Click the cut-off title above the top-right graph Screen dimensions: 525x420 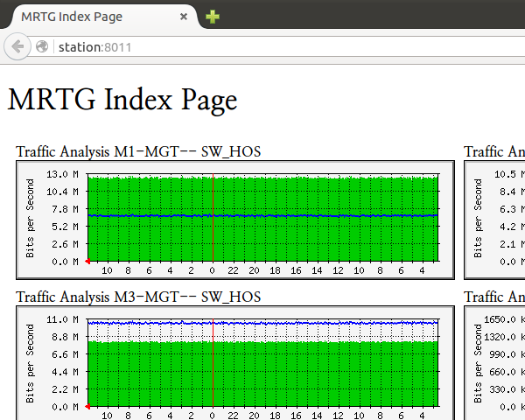coord(494,152)
